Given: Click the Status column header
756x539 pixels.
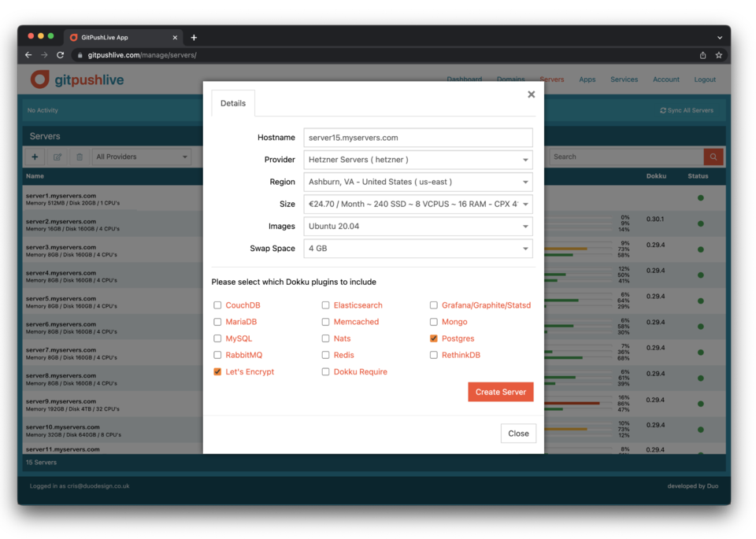Looking at the screenshot, I should point(698,176).
